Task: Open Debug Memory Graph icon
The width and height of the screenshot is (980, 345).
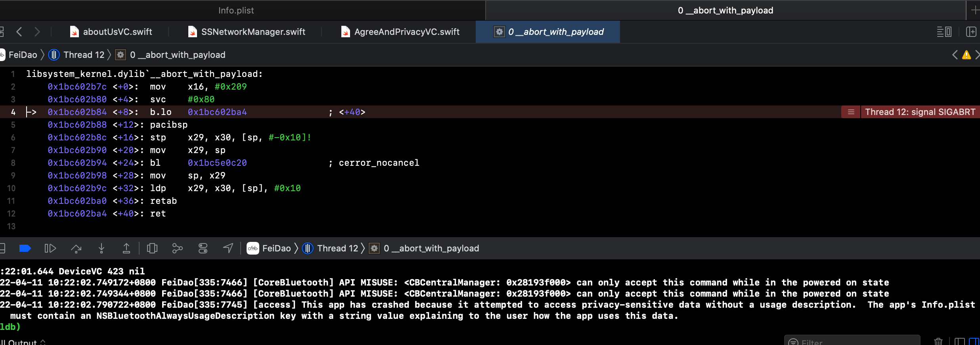Action: coord(177,248)
